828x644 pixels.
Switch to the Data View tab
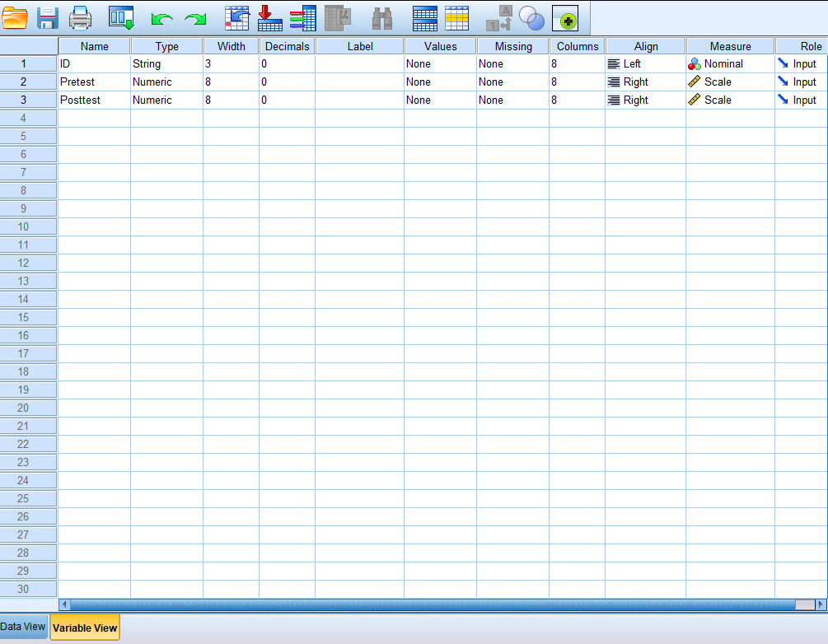tap(23, 627)
